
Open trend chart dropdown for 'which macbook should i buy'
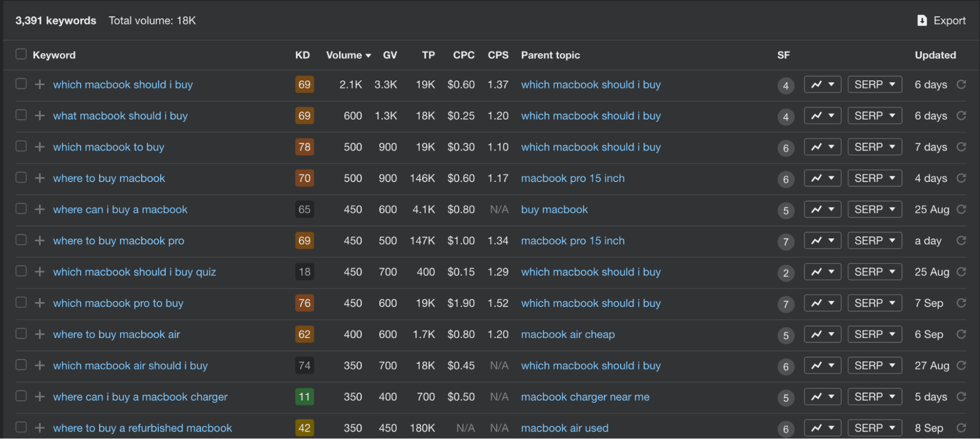tap(823, 84)
